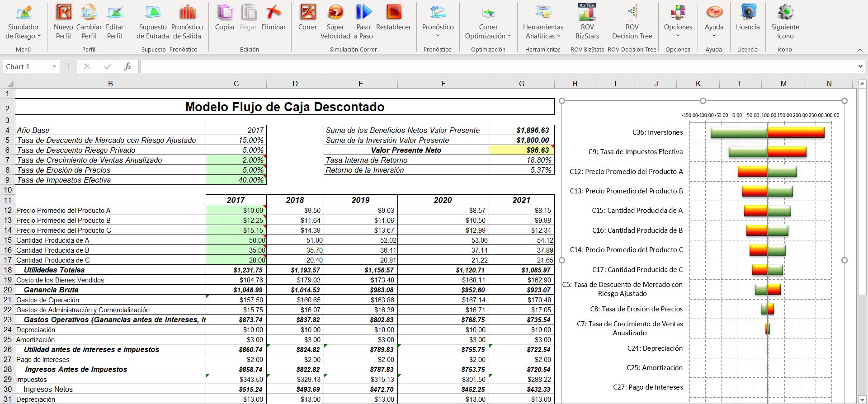Click the Pegar icon

click(x=248, y=18)
